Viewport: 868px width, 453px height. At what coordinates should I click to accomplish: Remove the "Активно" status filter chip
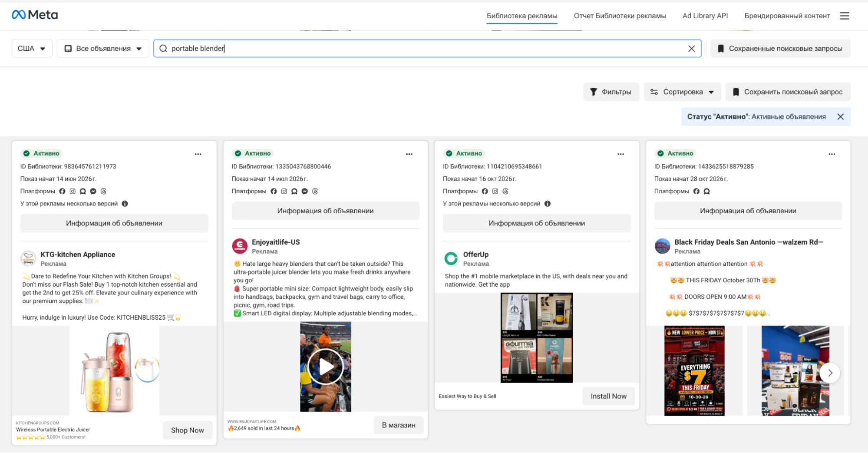click(840, 116)
